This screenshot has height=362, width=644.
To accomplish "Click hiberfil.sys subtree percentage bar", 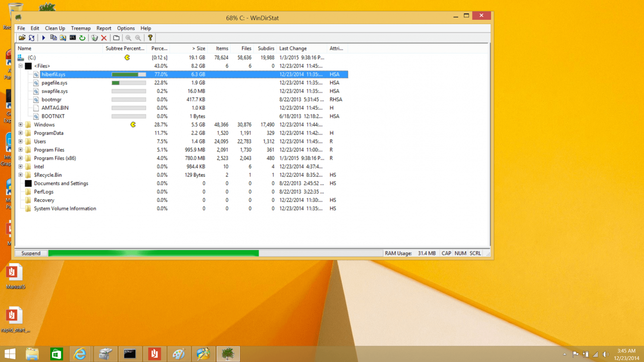I will tap(129, 74).
